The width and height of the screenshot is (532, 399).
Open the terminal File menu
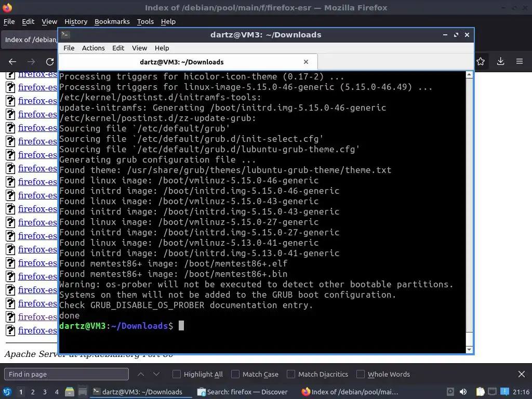(x=69, y=48)
